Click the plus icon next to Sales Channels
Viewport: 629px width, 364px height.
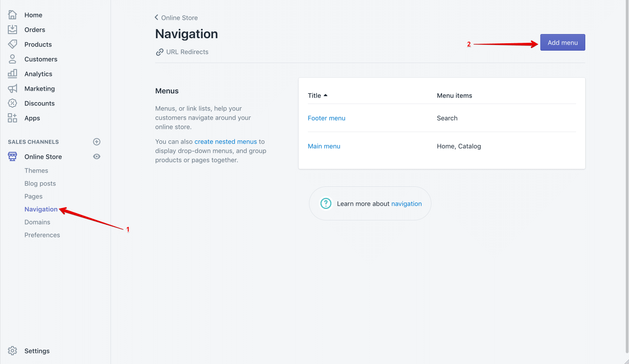pos(97,142)
